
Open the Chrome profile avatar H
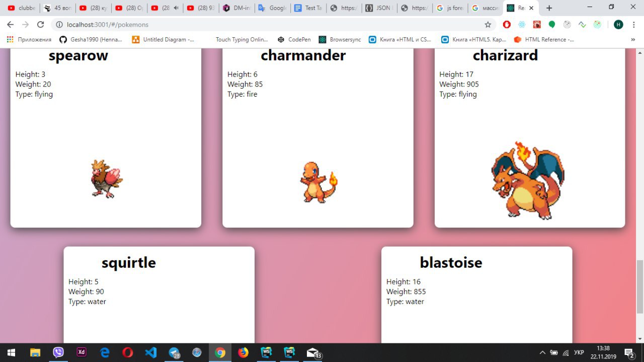[618, 24]
